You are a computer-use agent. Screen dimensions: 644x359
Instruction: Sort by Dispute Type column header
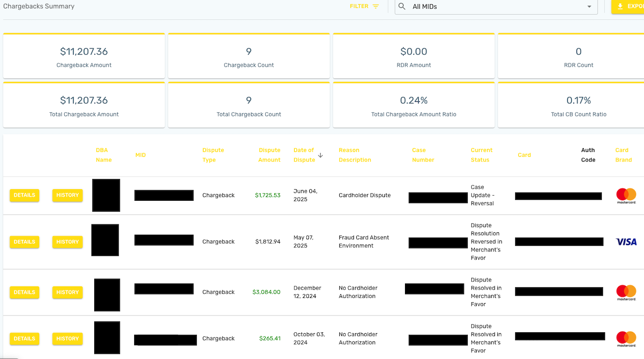(213, 155)
